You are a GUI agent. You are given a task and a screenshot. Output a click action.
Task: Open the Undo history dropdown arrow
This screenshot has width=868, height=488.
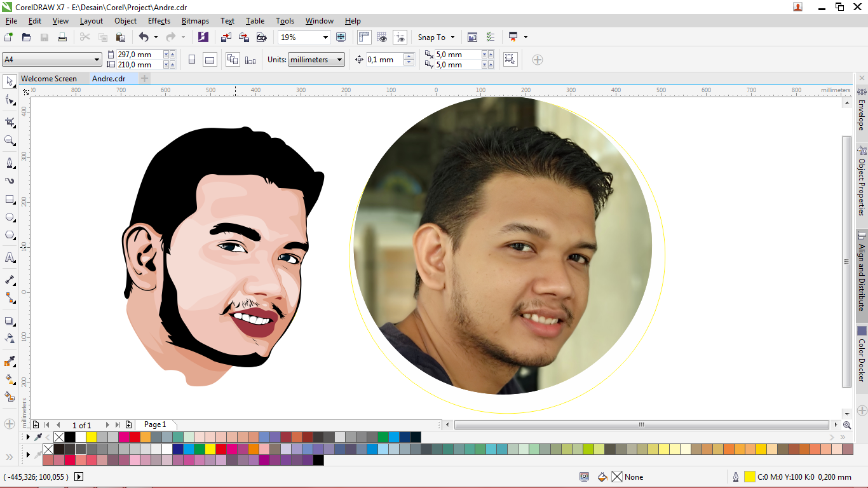(x=156, y=37)
